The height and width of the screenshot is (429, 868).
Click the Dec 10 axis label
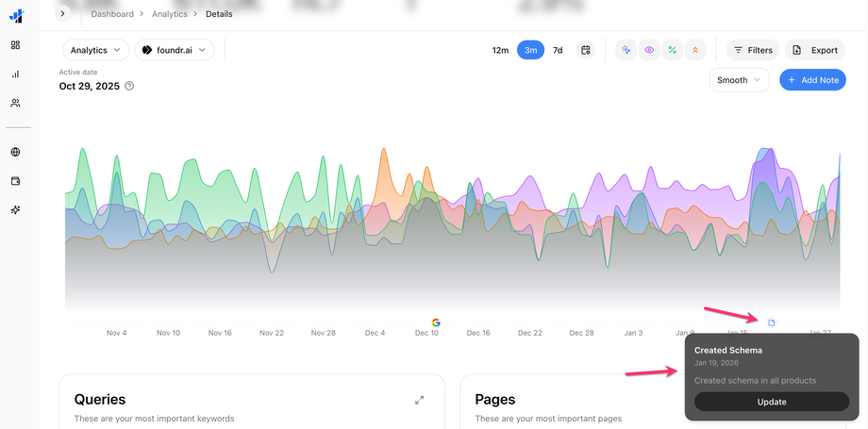[x=426, y=333]
